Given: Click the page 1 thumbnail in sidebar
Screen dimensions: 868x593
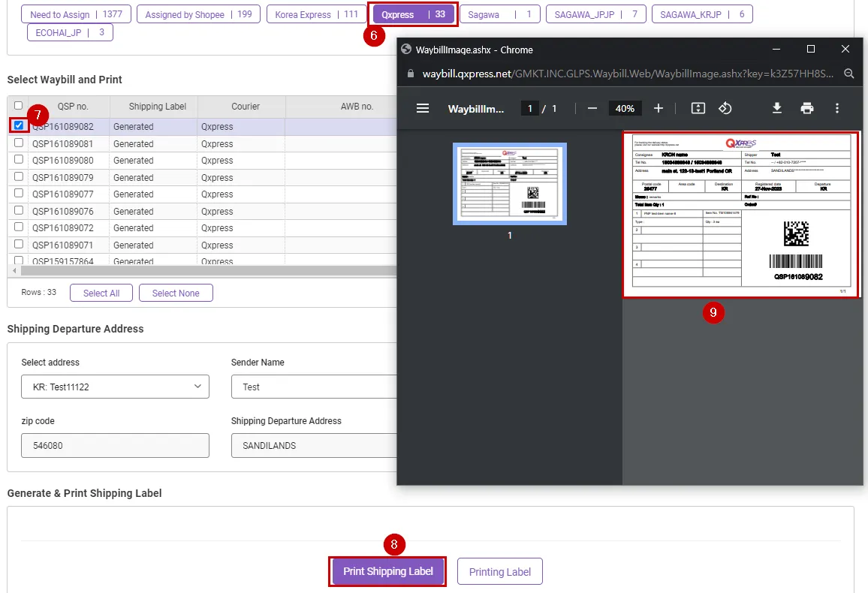Looking at the screenshot, I should tap(509, 183).
